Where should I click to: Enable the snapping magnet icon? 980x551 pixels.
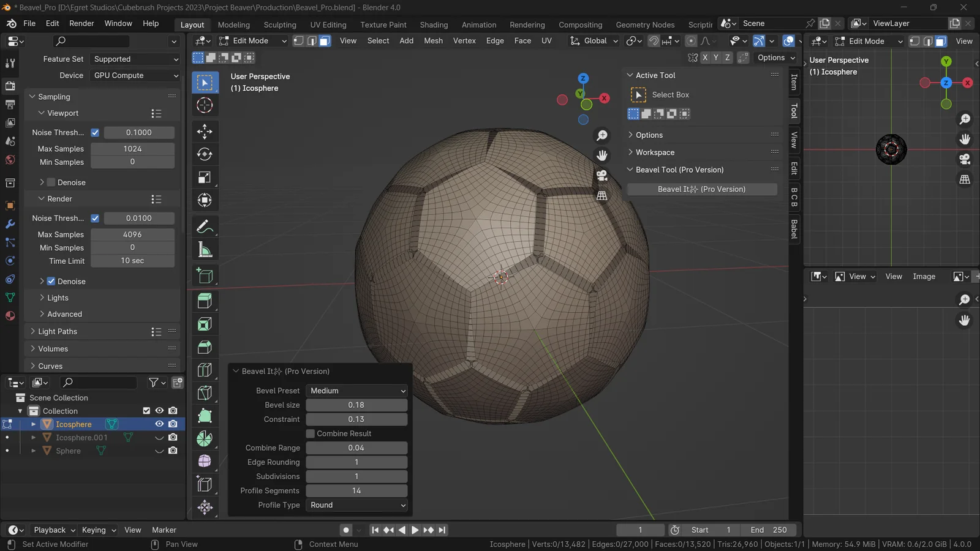click(653, 40)
